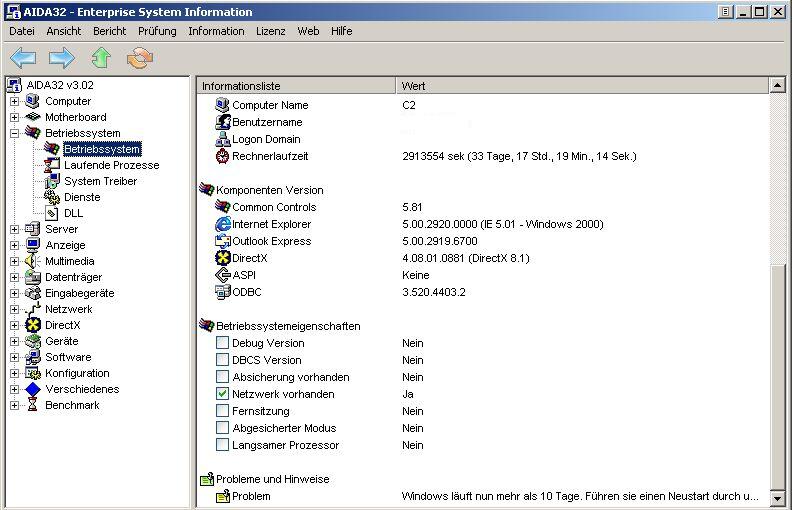Expand the Benchmark tree node
The height and width of the screenshot is (510, 792).
coord(14,405)
